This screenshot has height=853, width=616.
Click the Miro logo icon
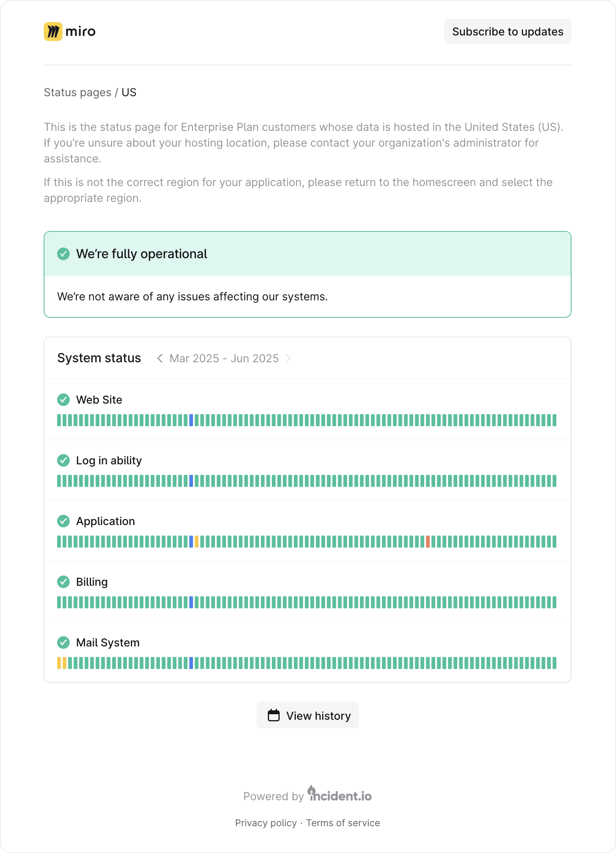53,32
